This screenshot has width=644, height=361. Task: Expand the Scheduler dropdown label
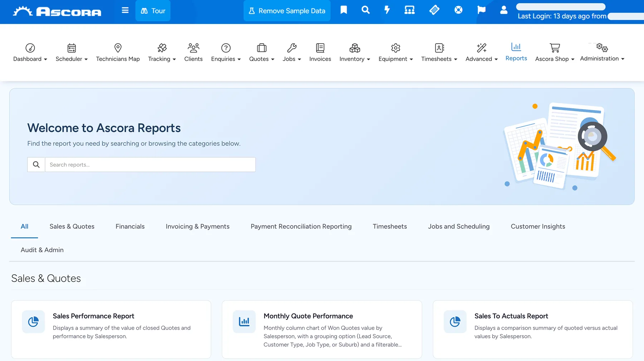click(72, 59)
